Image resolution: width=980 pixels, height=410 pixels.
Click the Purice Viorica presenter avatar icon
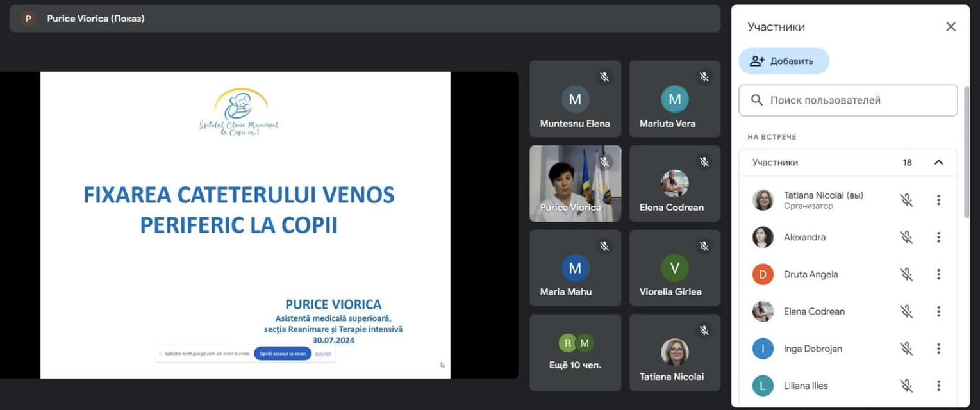pyautogui.click(x=28, y=19)
